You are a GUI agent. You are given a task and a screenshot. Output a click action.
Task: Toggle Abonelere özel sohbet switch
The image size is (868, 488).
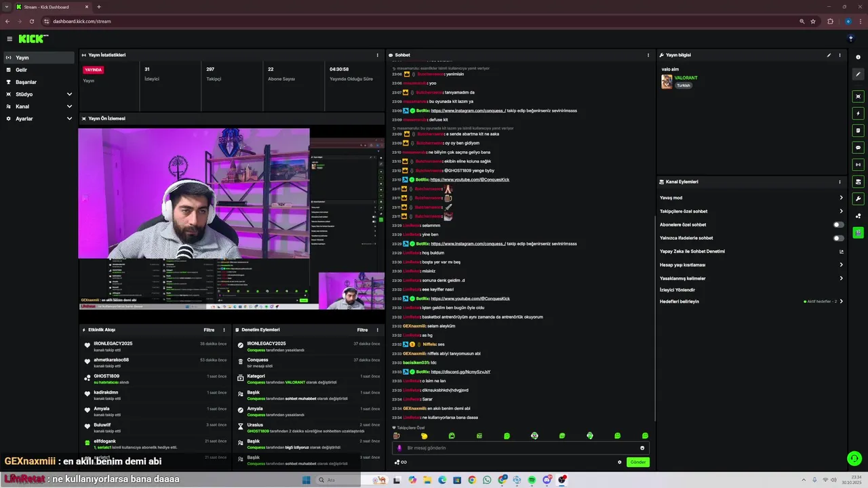pos(839,224)
